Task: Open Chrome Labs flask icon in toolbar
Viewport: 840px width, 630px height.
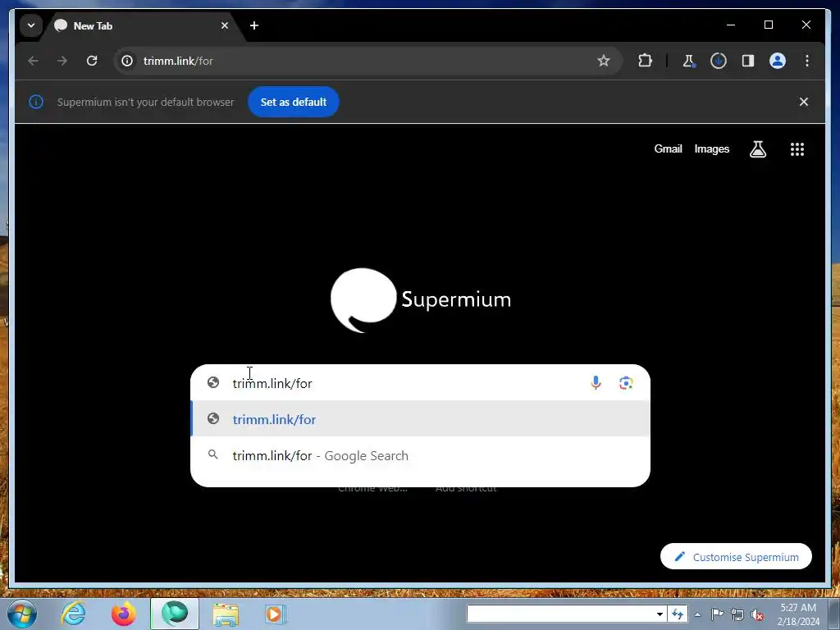Action: pos(688,61)
